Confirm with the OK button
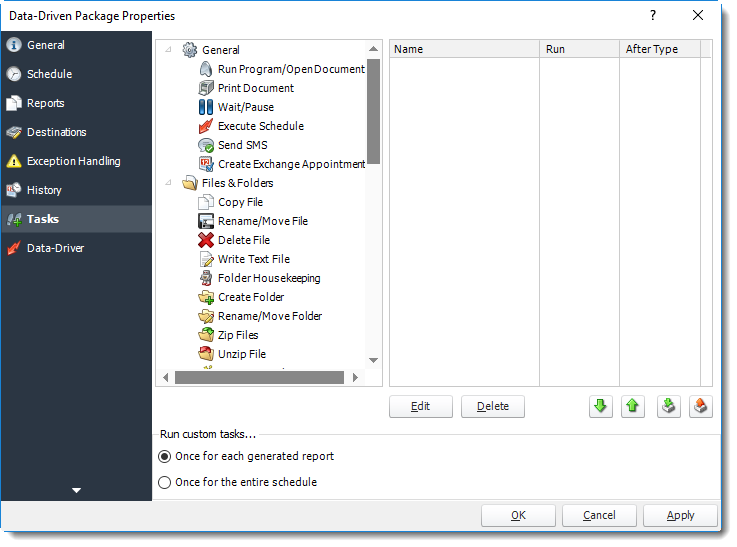 518,516
